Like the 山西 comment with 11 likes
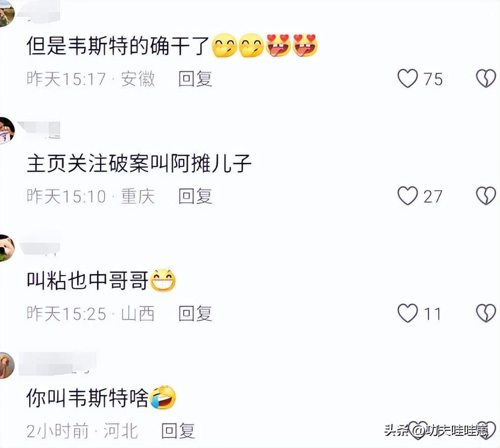Viewport: 500px width, 448px height. pyautogui.click(x=407, y=313)
